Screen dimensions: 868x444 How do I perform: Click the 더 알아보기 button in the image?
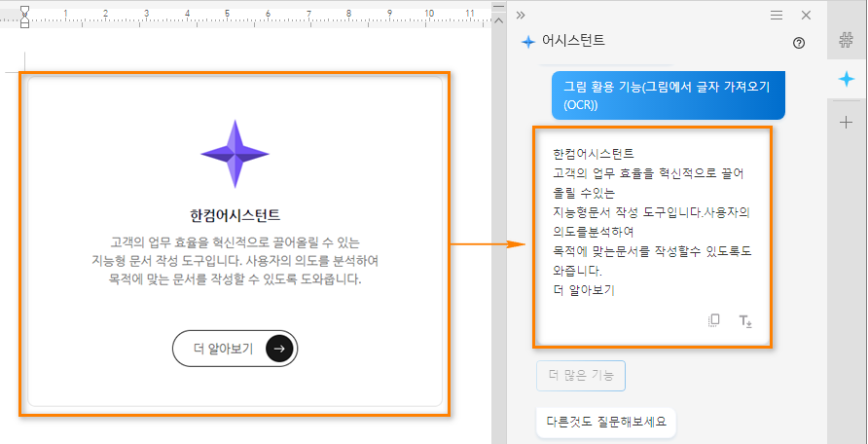tap(235, 349)
